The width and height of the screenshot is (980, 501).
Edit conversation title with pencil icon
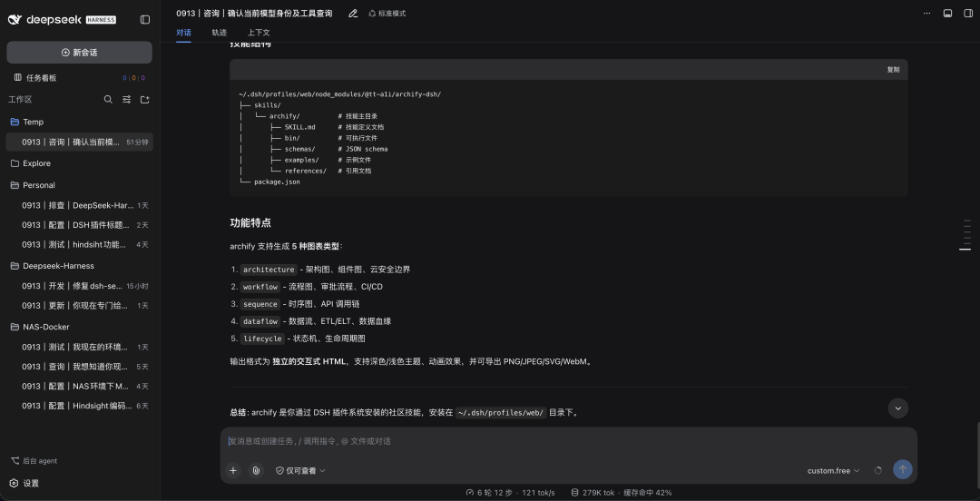click(353, 13)
